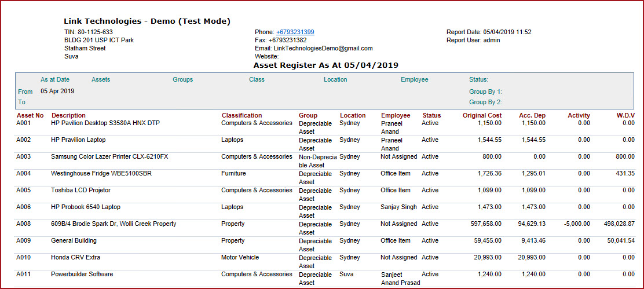Click the 'Furniture' classification cell
The height and width of the screenshot is (289, 644).
click(234, 173)
